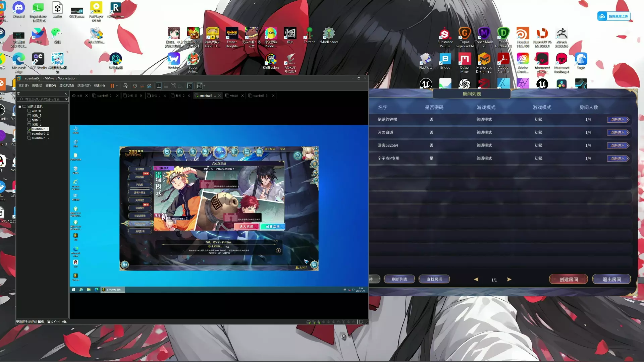The width and height of the screenshot is (644, 362).
Task: Close the suanbai6_1 VM tab
Action: tap(220, 96)
